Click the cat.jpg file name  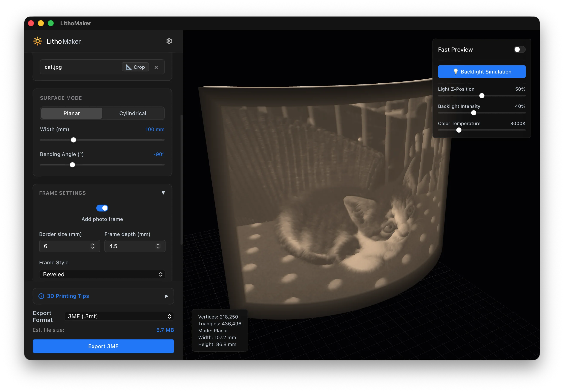point(53,67)
